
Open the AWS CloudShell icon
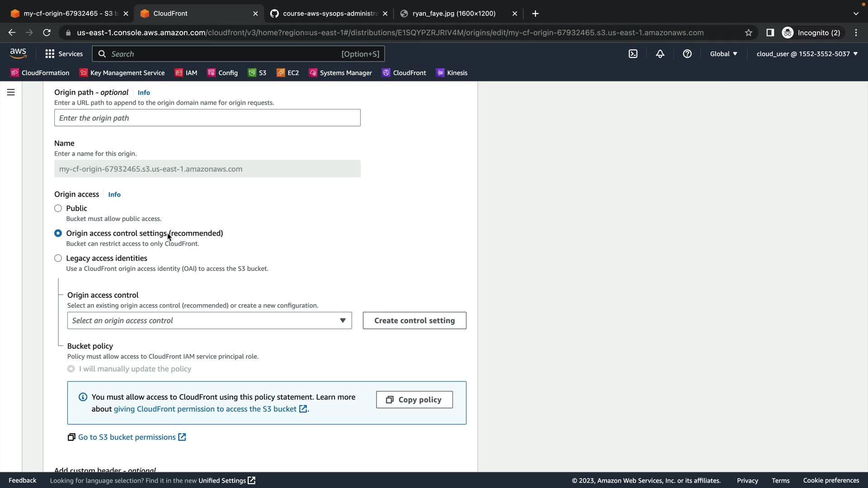click(633, 54)
